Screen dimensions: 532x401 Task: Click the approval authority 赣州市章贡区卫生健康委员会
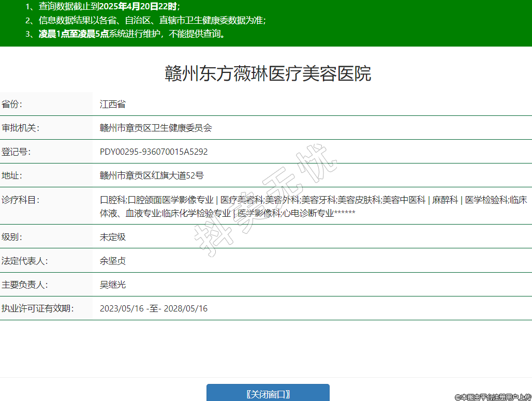[x=156, y=128]
